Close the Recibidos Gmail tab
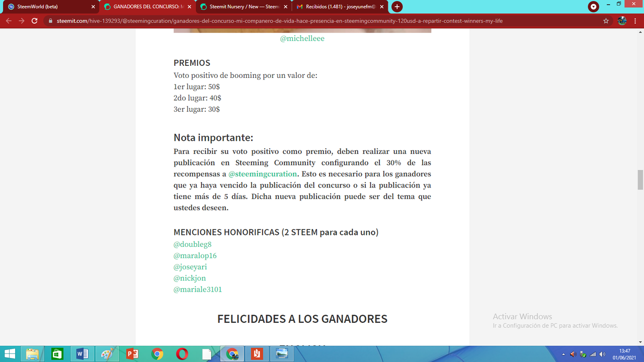The height and width of the screenshot is (362, 644). pos(382,7)
